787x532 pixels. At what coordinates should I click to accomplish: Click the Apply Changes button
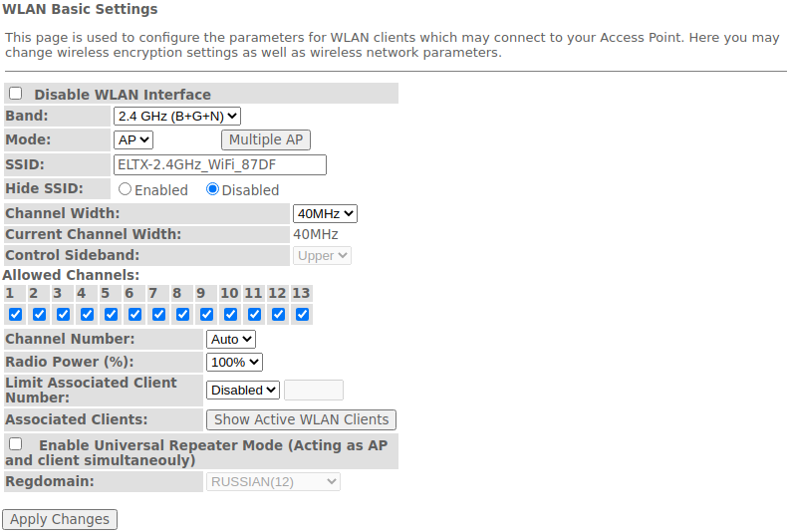pos(60,520)
